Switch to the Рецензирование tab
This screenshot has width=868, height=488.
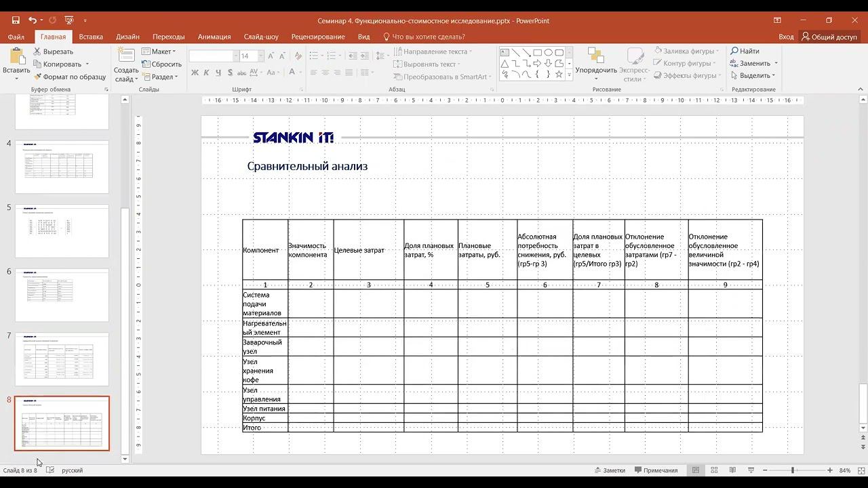coord(318,37)
